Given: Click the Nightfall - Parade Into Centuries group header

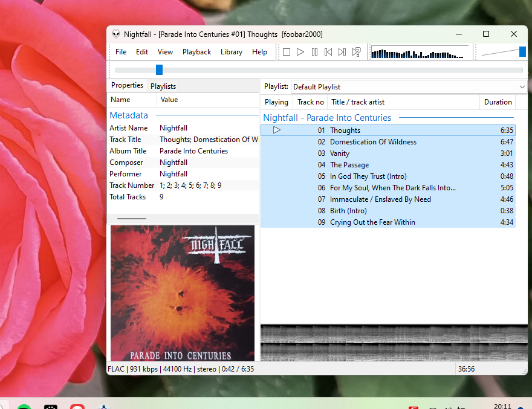Looking at the screenshot, I should 327,118.
